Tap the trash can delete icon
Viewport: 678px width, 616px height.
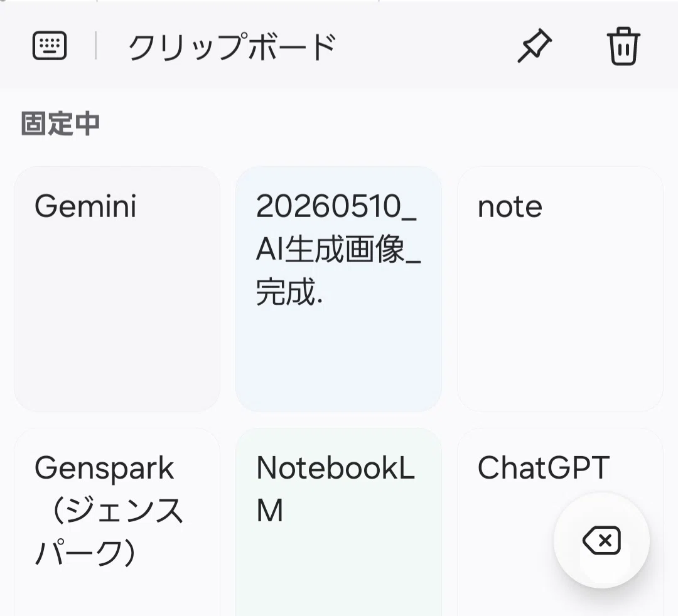(623, 46)
